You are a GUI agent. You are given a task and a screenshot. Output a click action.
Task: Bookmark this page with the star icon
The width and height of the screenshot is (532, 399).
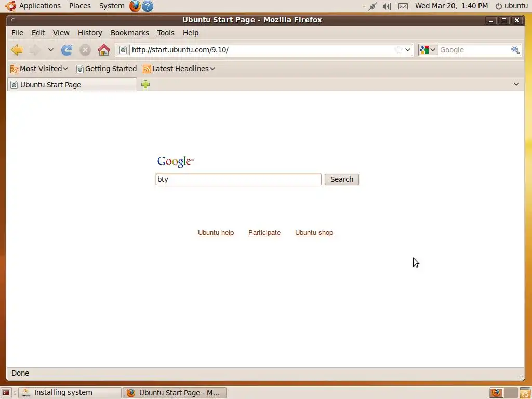(x=398, y=50)
